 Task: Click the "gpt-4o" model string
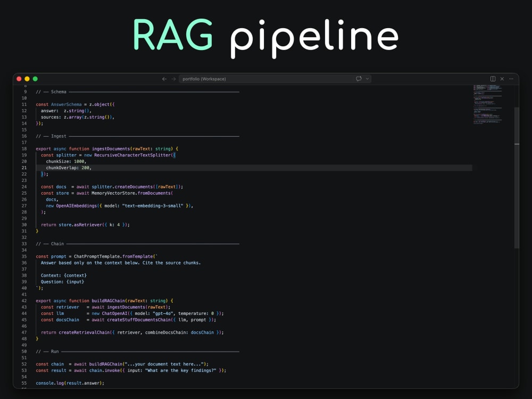click(x=163, y=313)
